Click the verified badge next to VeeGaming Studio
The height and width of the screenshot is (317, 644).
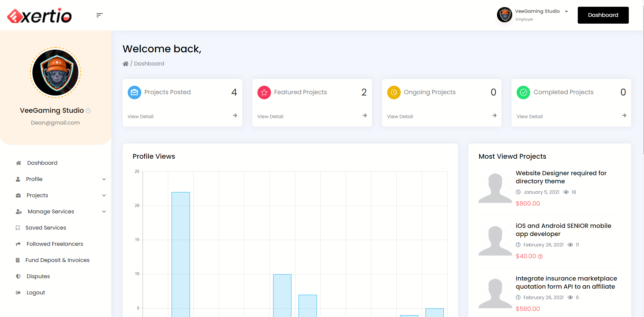88,111
